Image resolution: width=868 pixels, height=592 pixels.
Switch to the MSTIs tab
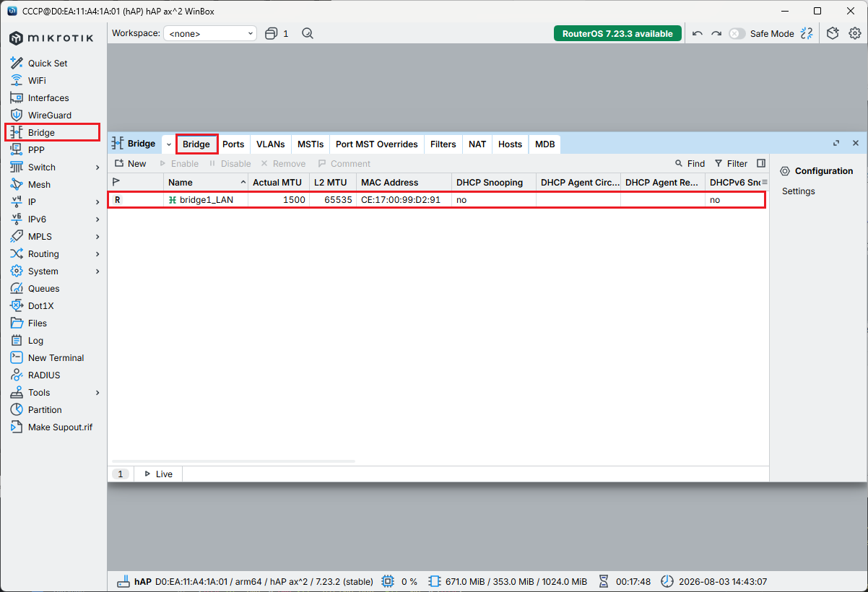point(311,144)
